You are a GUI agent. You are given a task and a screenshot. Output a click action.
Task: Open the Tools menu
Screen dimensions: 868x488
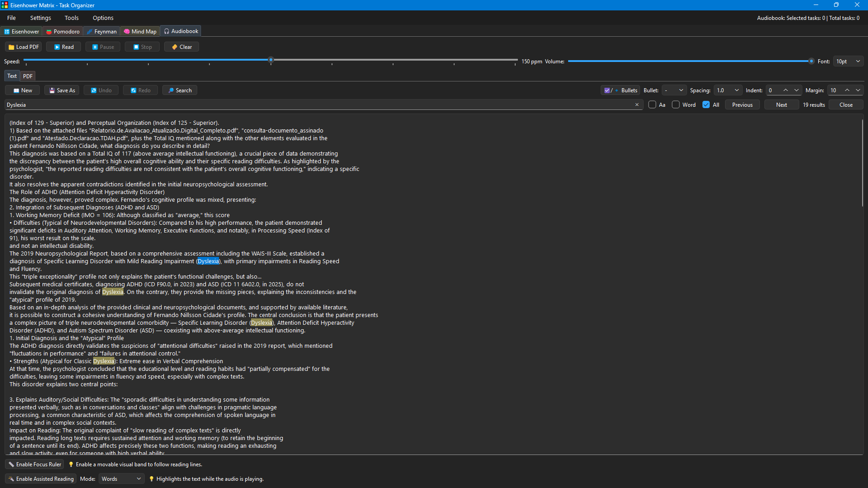(x=71, y=18)
